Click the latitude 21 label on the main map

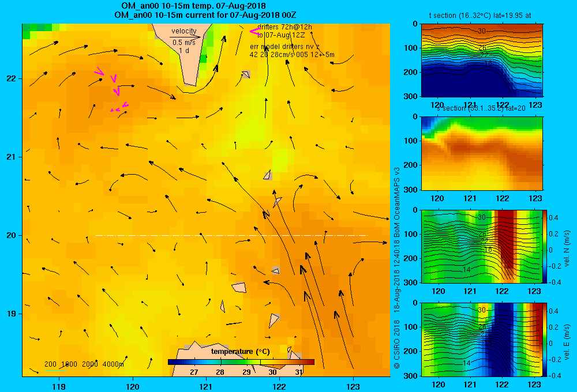pyautogui.click(x=11, y=157)
